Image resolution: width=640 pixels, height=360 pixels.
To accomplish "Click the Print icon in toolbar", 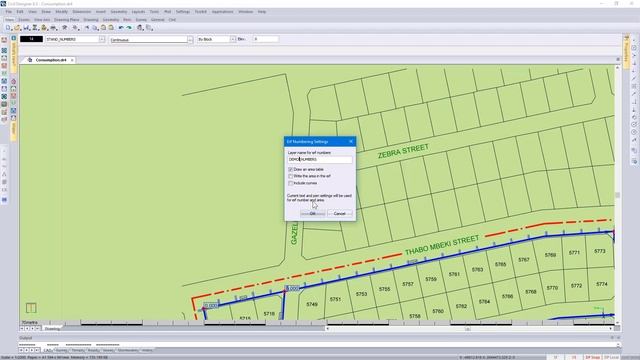I will coord(53,28).
